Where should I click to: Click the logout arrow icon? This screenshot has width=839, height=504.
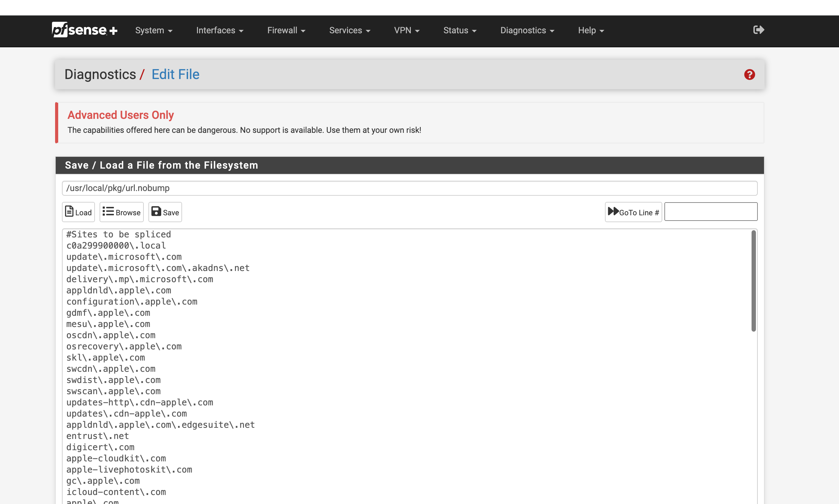coord(758,30)
